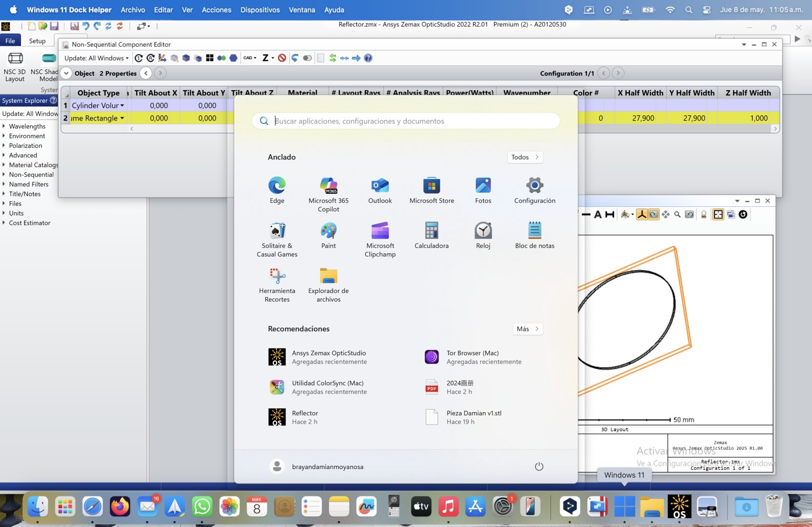Open Rectangle object type dropdown in row 2
Image resolution: width=812 pixels, height=527 pixels.
(122, 118)
